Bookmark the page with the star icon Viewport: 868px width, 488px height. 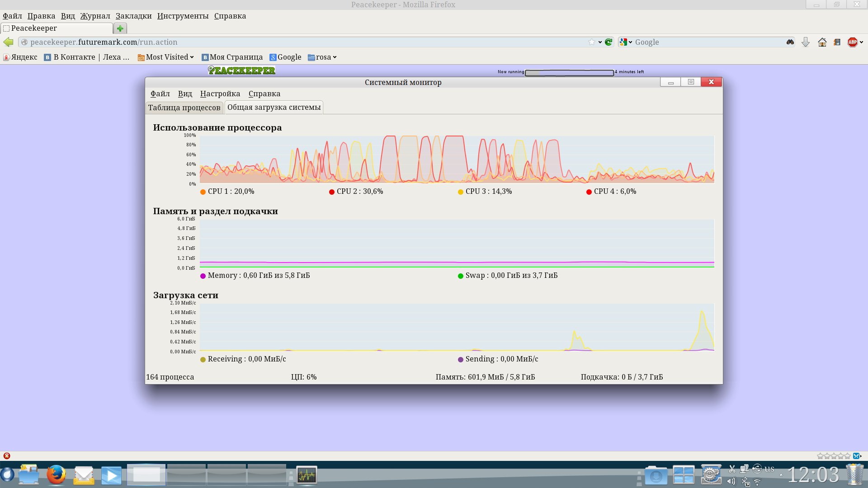(592, 42)
